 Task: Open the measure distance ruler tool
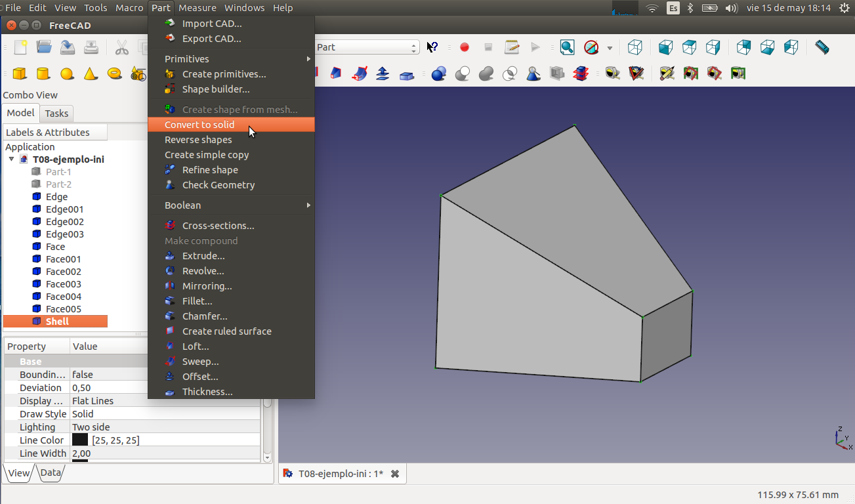tap(822, 47)
